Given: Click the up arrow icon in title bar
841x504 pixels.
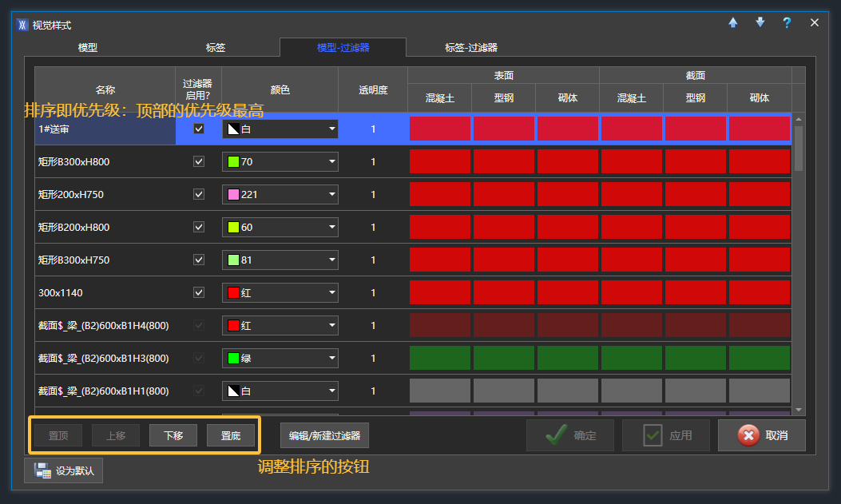Looking at the screenshot, I should point(732,22).
